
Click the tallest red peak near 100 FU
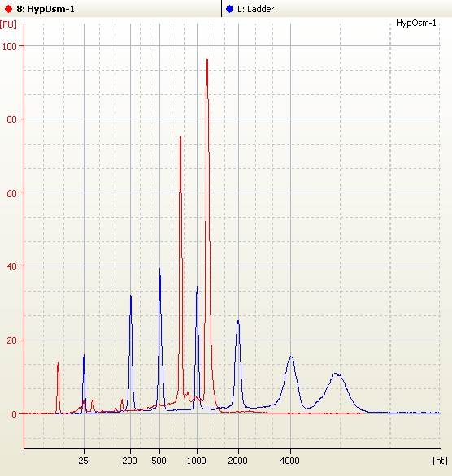[207, 60]
